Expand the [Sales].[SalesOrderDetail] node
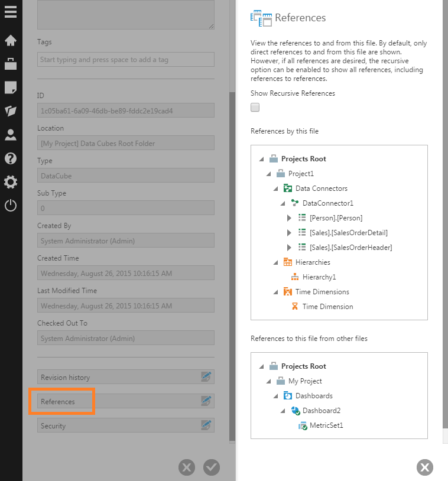This screenshot has width=448, height=481. (x=289, y=233)
